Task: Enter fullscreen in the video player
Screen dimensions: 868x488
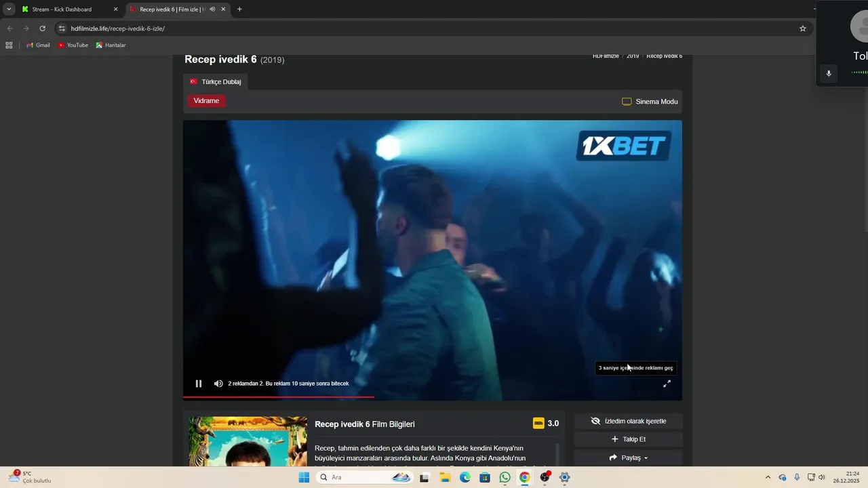Action: click(x=667, y=384)
